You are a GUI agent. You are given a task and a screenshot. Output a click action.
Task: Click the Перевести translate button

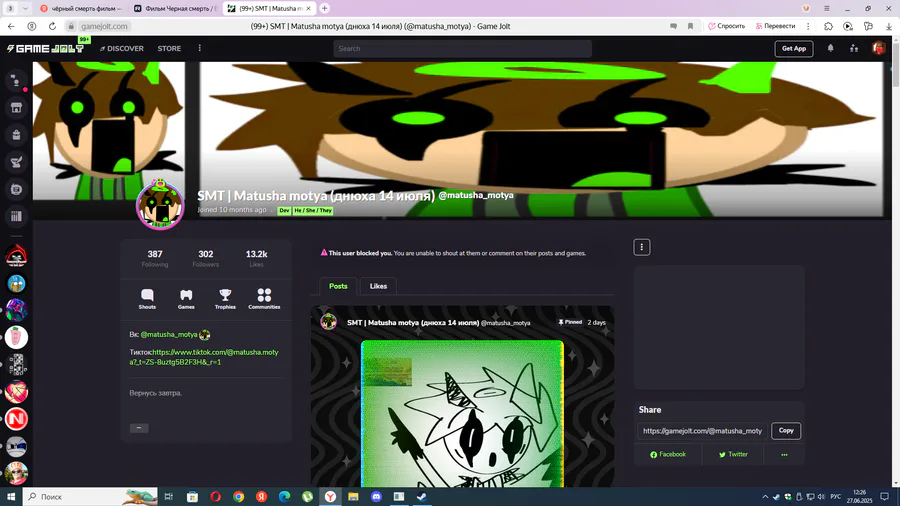[x=775, y=26]
